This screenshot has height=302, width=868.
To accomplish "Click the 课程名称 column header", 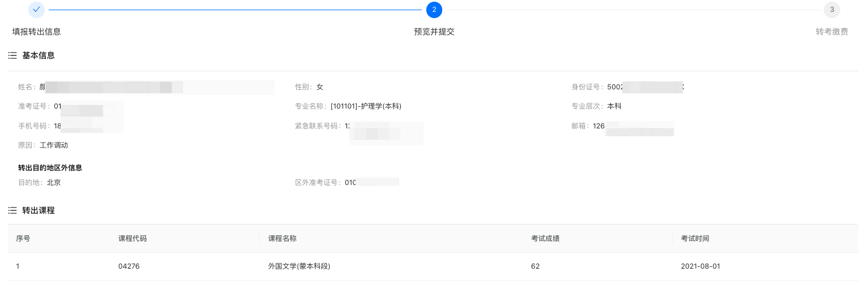I will (x=282, y=239).
